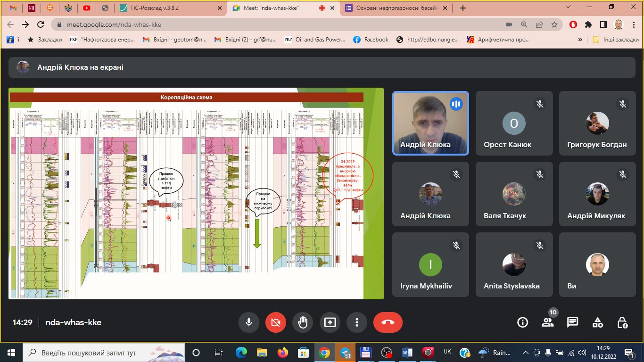Screen dimensions: 644x362
Task: Open meeting details info icon
Action: click(522, 322)
